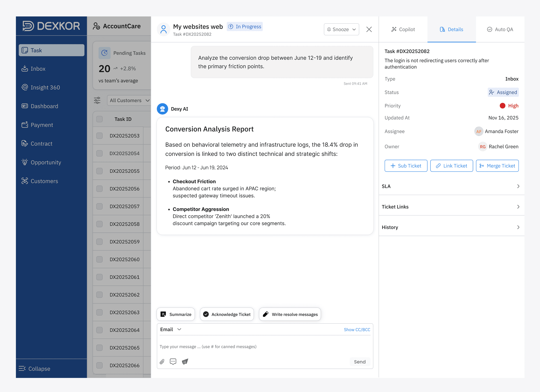Close the task conversation panel
This screenshot has width=540, height=392.
click(x=369, y=29)
